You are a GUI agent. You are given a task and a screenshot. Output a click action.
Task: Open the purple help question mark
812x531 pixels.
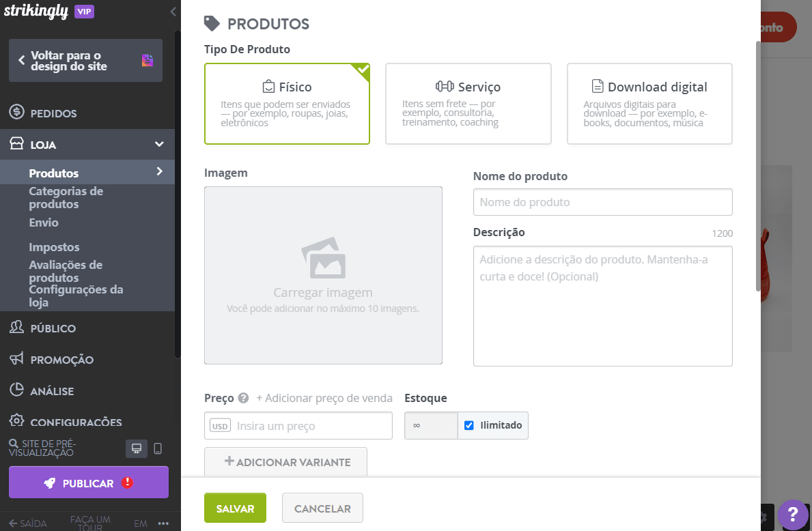[x=793, y=514]
